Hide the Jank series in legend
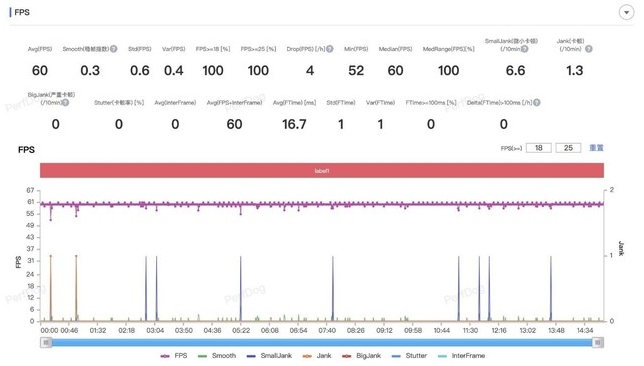The width and height of the screenshot is (644, 366). (x=317, y=356)
